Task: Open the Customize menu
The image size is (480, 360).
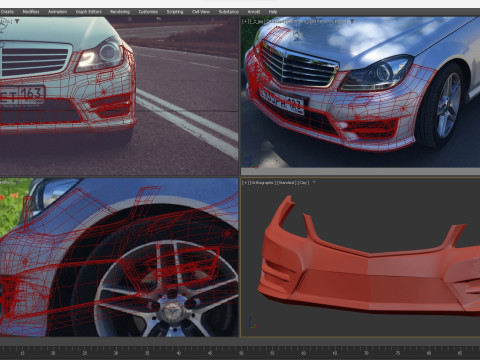Action: point(148,12)
